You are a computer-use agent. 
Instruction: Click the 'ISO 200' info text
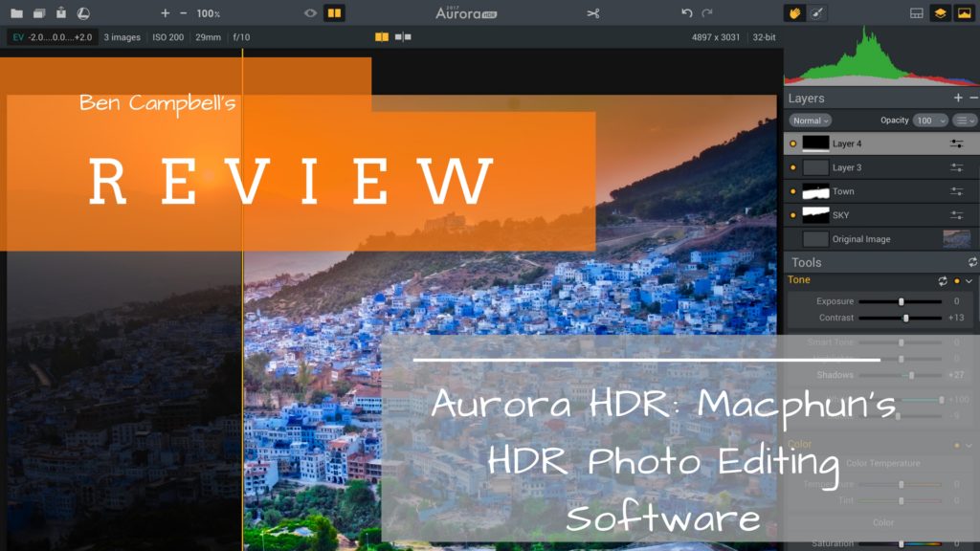pos(168,37)
